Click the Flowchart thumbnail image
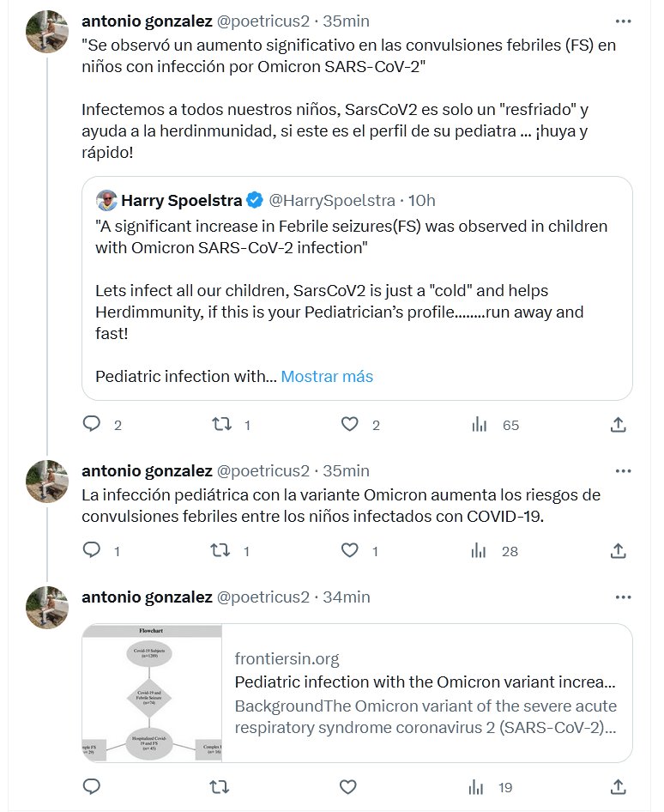The image size is (664, 812). coord(152,693)
